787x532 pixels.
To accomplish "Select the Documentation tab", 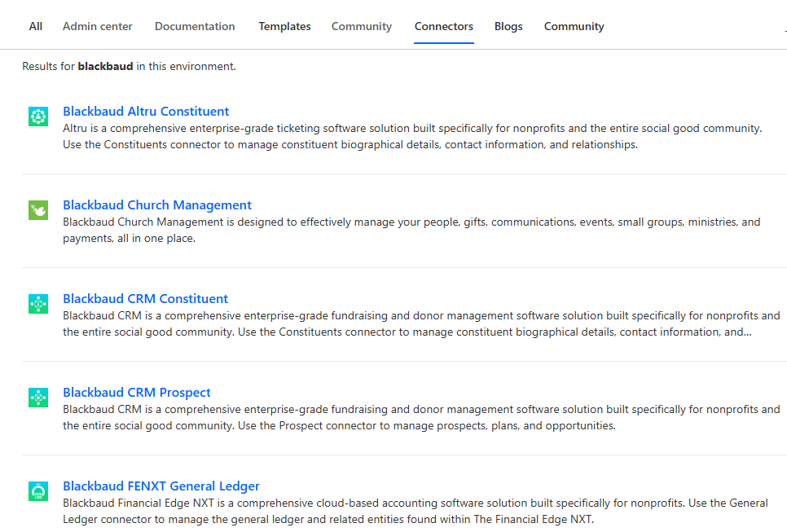I will 195,26.
